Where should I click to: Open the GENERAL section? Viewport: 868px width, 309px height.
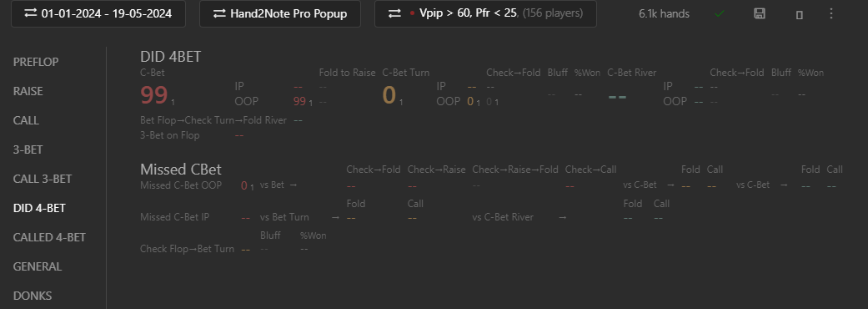[37, 267]
